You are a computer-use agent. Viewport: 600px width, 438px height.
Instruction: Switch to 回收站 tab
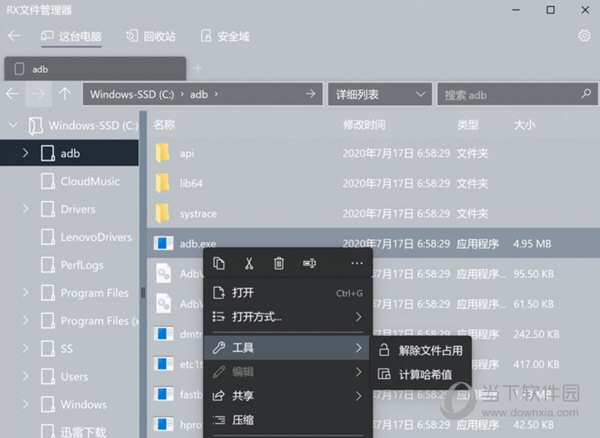[x=150, y=36]
